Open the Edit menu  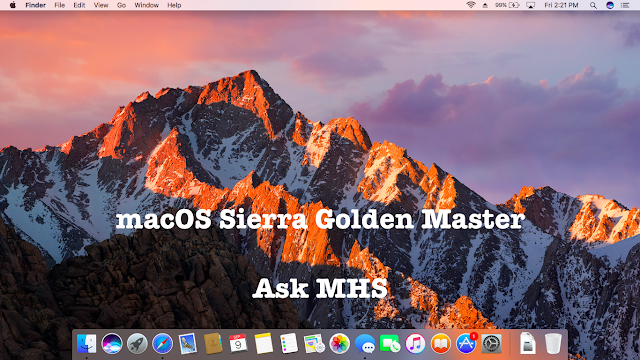click(x=79, y=5)
